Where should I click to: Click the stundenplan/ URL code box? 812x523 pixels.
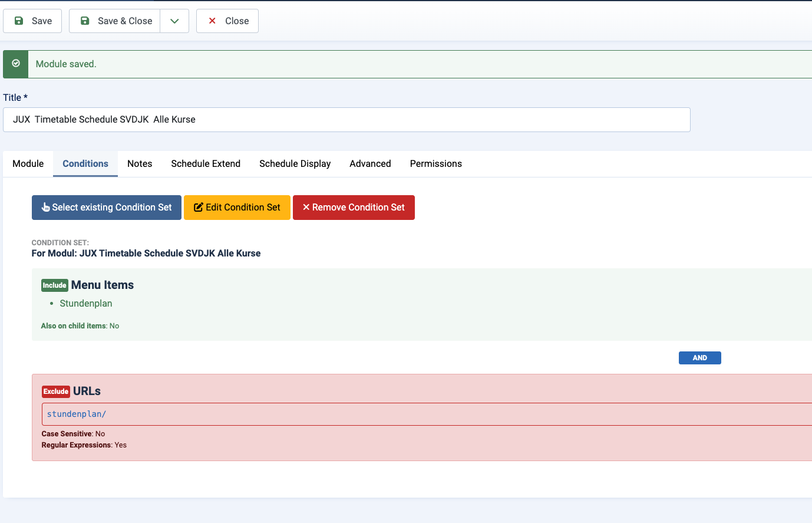pyautogui.click(x=427, y=414)
